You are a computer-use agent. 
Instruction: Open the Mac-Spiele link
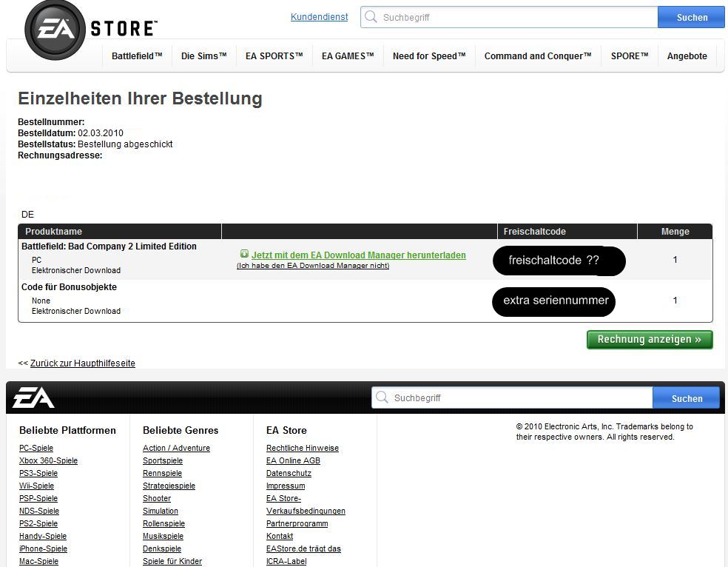click(39, 561)
